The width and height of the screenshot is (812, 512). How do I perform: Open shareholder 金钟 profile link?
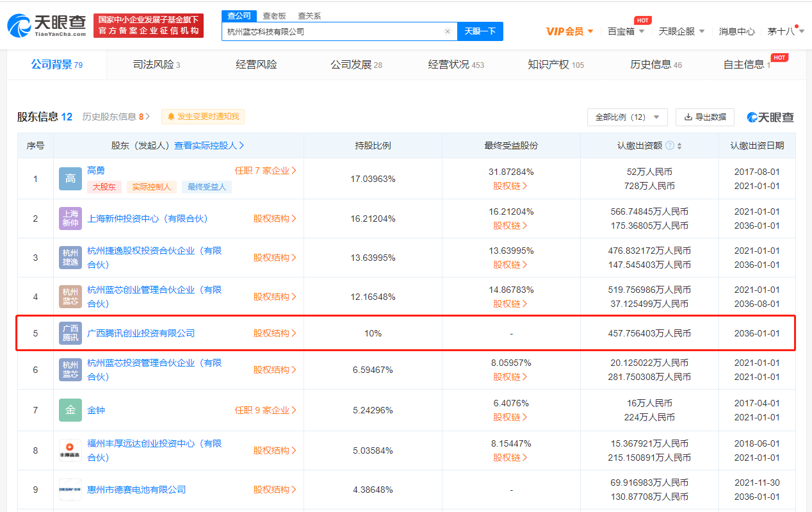[x=95, y=410]
